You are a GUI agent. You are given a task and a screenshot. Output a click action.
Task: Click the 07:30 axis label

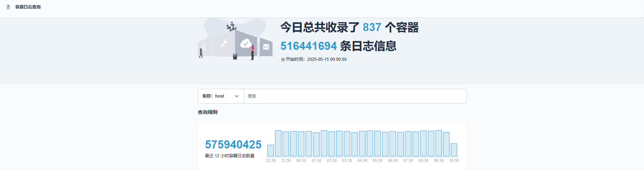pos(408,160)
